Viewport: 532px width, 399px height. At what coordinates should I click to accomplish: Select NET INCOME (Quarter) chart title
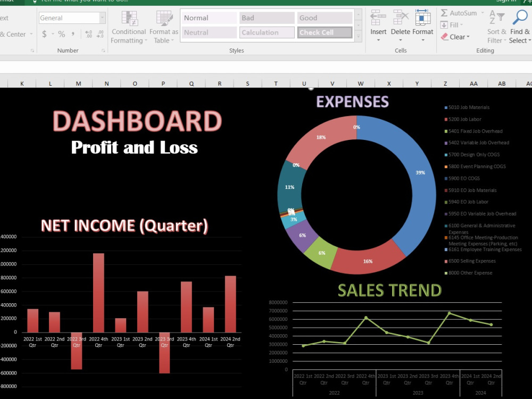pyautogui.click(x=124, y=226)
